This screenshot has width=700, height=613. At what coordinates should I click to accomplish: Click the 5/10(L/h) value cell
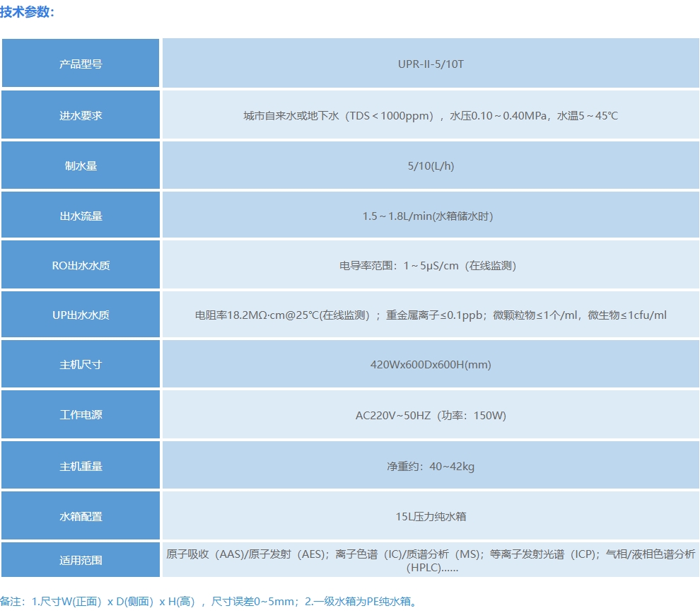[x=430, y=165]
